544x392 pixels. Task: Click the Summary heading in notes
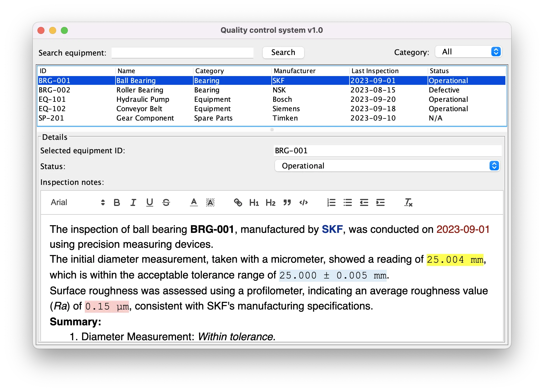(x=75, y=321)
